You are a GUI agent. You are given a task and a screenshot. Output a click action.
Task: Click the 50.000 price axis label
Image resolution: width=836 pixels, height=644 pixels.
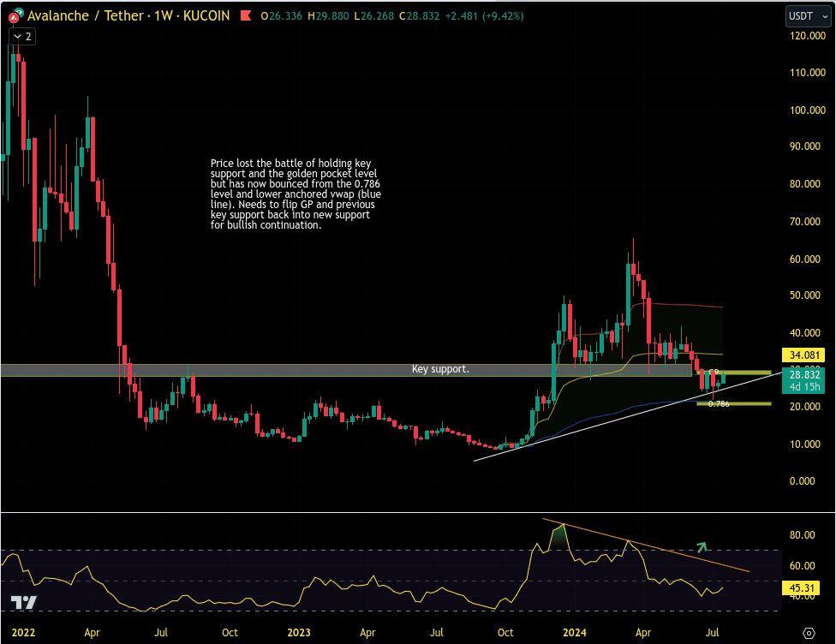click(804, 295)
